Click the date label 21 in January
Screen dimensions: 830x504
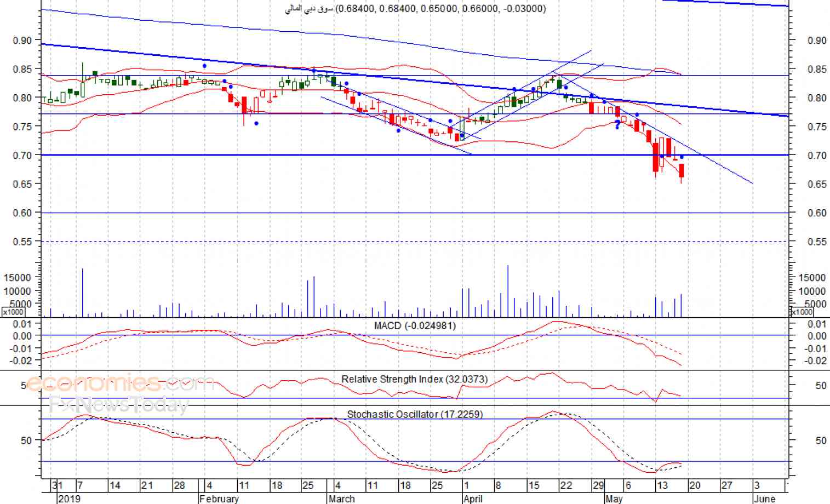[x=147, y=485]
